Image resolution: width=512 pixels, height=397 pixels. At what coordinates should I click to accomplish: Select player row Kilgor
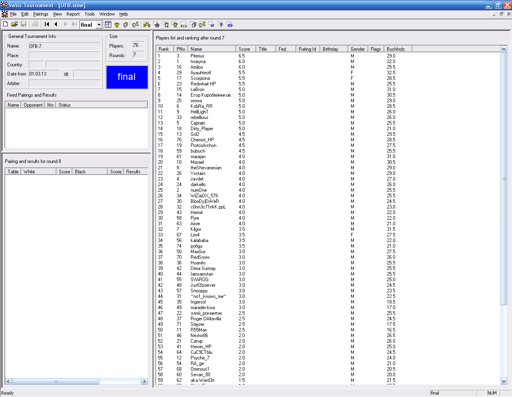click(328, 229)
